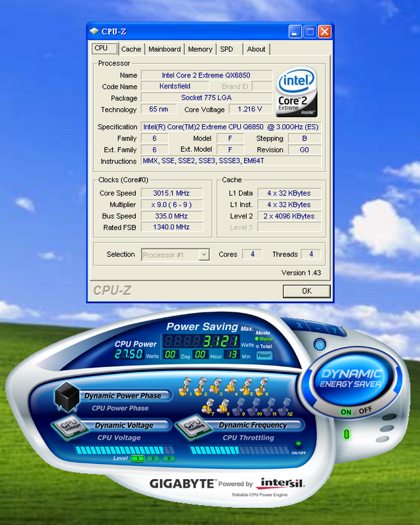Click piston icon number 7
Viewport: 420px width, 525px height.
[207, 407]
